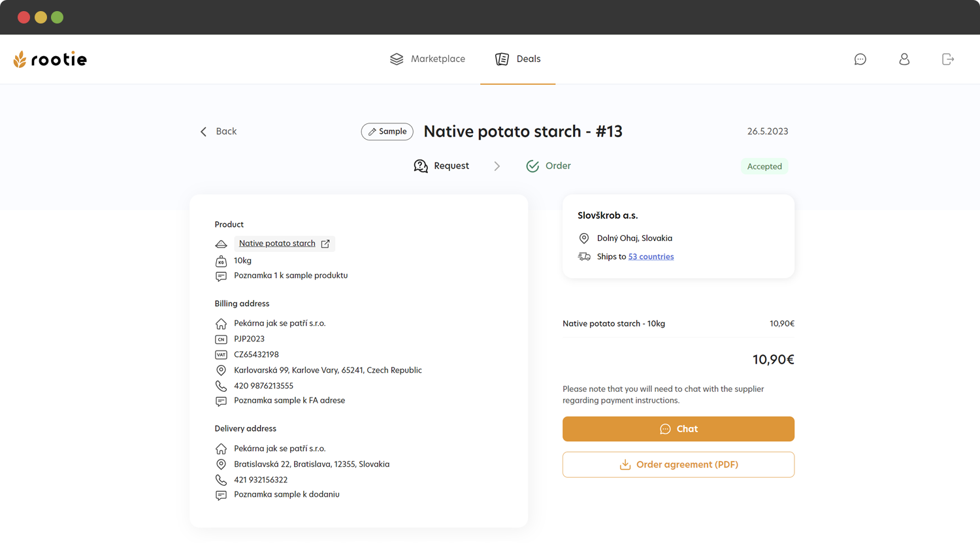Screen dimensions: 980x551
Task: Click the chevron between Request and Order
Action: click(x=497, y=166)
